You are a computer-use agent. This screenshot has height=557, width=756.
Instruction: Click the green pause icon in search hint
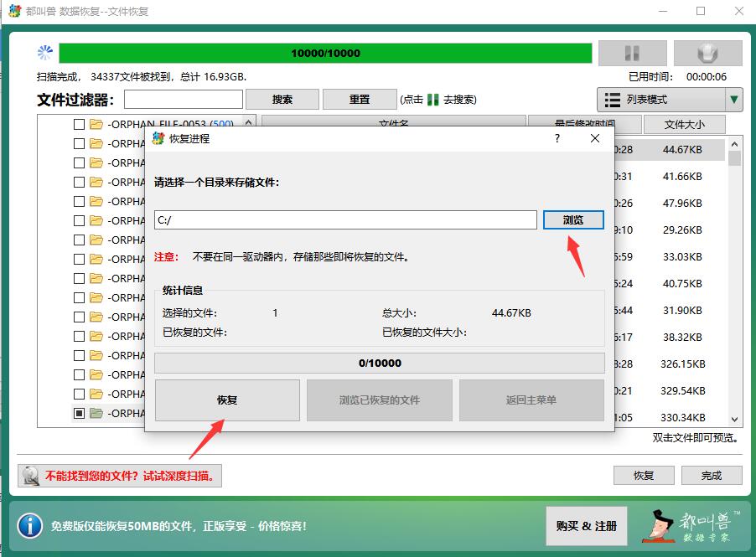click(x=433, y=100)
